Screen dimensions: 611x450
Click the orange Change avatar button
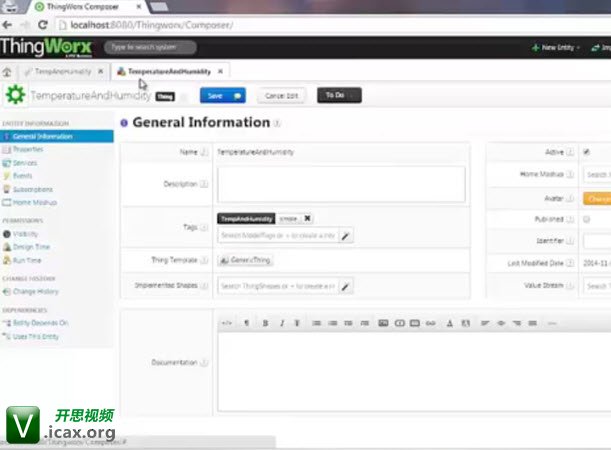coord(597,199)
